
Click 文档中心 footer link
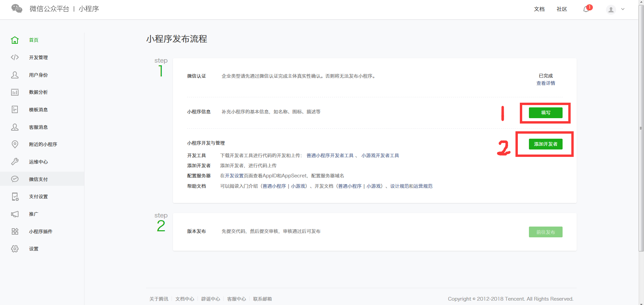[185, 299]
